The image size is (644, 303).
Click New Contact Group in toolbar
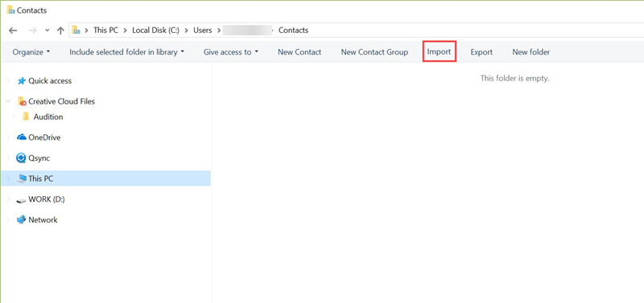point(374,52)
